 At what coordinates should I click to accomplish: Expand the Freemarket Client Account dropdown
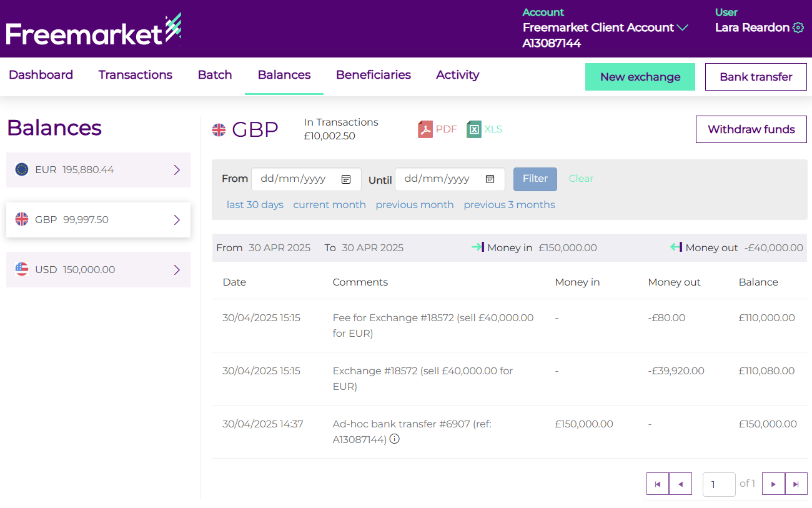tap(682, 27)
